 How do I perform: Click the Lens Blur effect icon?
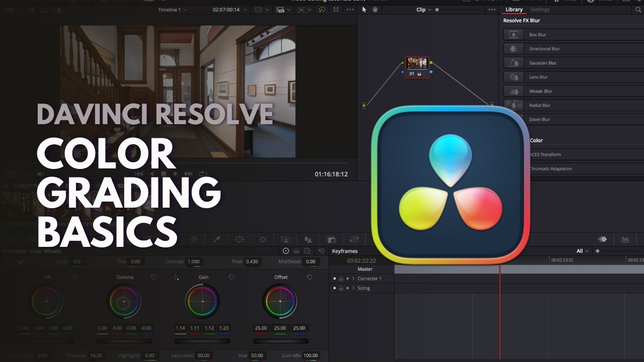click(x=514, y=77)
